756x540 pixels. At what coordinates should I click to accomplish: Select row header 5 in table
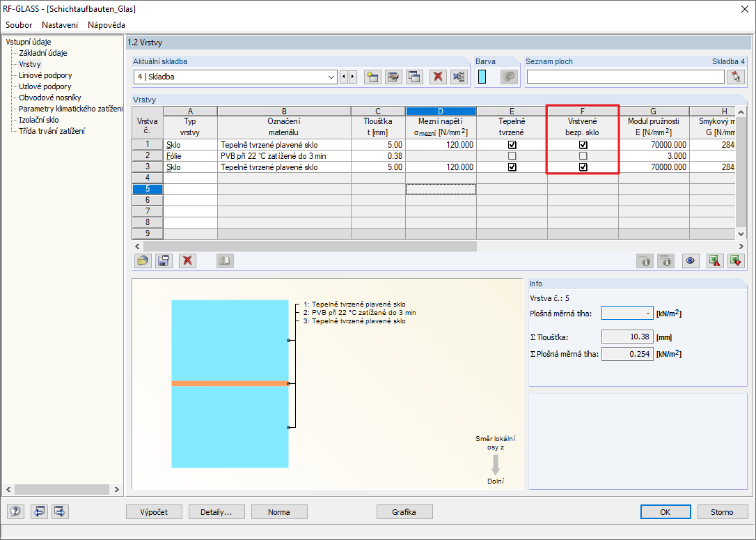pyautogui.click(x=148, y=189)
